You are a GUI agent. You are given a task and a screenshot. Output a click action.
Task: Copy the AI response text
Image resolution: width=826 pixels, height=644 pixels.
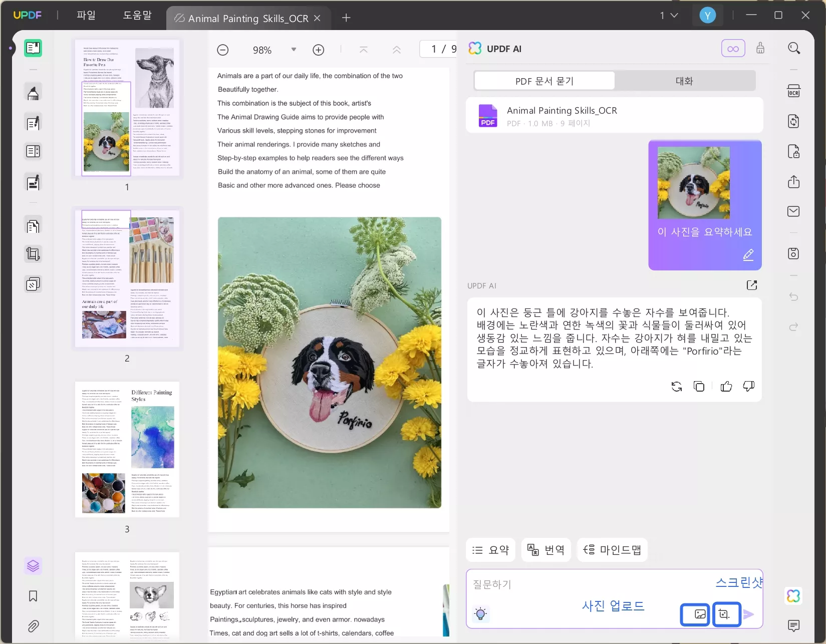(x=699, y=386)
